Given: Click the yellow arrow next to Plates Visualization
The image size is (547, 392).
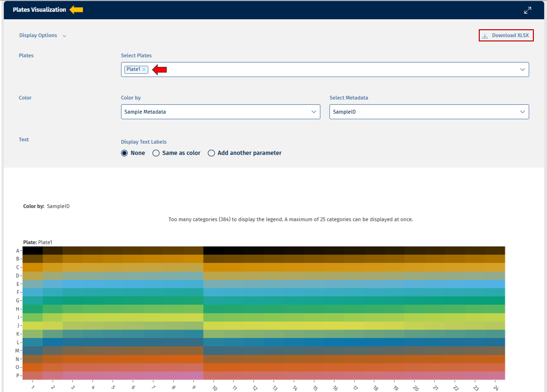Looking at the screenshot, I should click(76, 10).
